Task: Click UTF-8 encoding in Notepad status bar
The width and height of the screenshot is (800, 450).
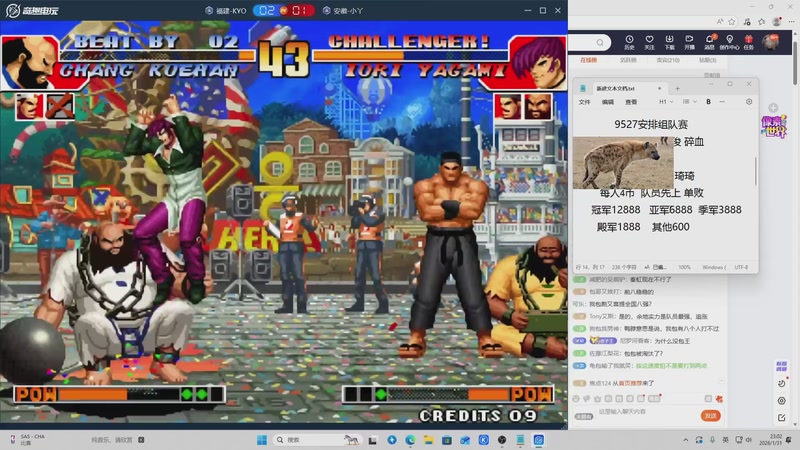Action: pos(741,267)
